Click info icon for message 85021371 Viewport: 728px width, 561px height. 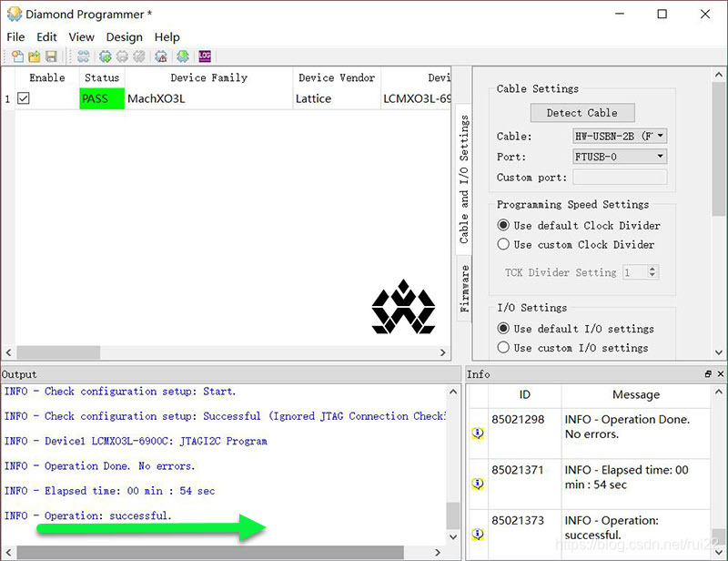(x=478, y=484)
